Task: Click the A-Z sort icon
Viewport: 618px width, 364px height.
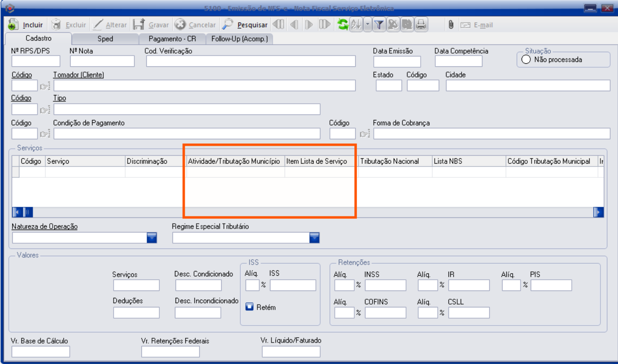Action: pos(356,24)
